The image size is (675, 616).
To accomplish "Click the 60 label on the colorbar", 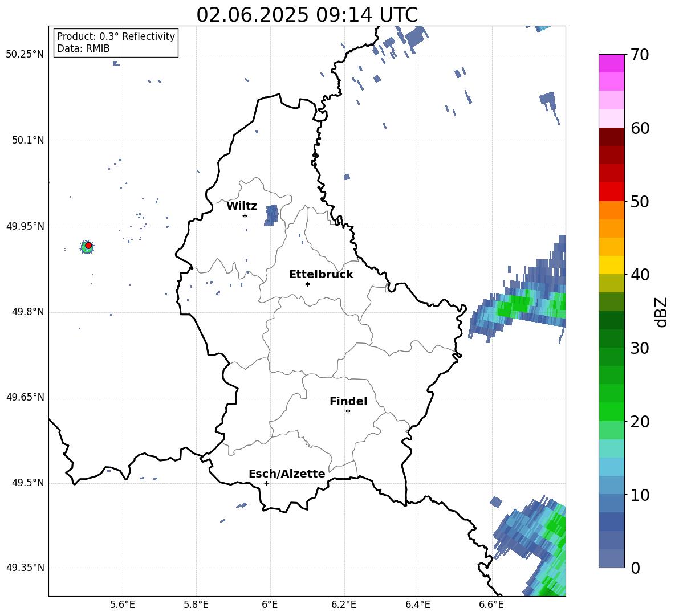I will tap(640, 128).
